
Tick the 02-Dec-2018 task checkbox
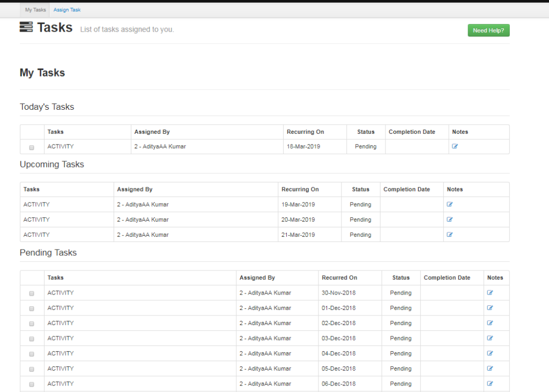pyautogui.click(x=31, y=323)
